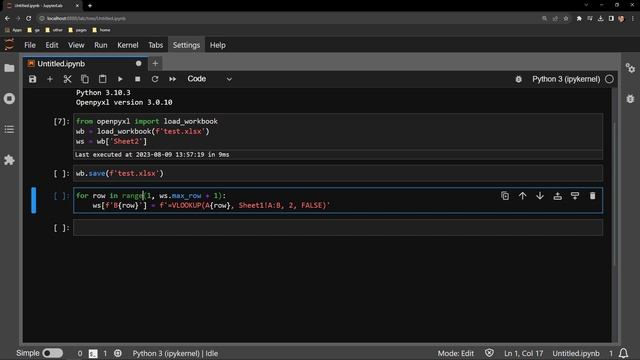Click the JupyterLab logo icon
This screenshot has height=360, width=640.
[x=9, y=44]
